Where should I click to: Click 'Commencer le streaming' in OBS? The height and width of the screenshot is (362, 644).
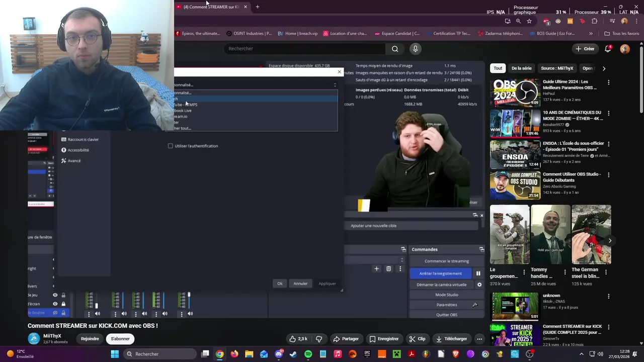(x=446, y=261)
